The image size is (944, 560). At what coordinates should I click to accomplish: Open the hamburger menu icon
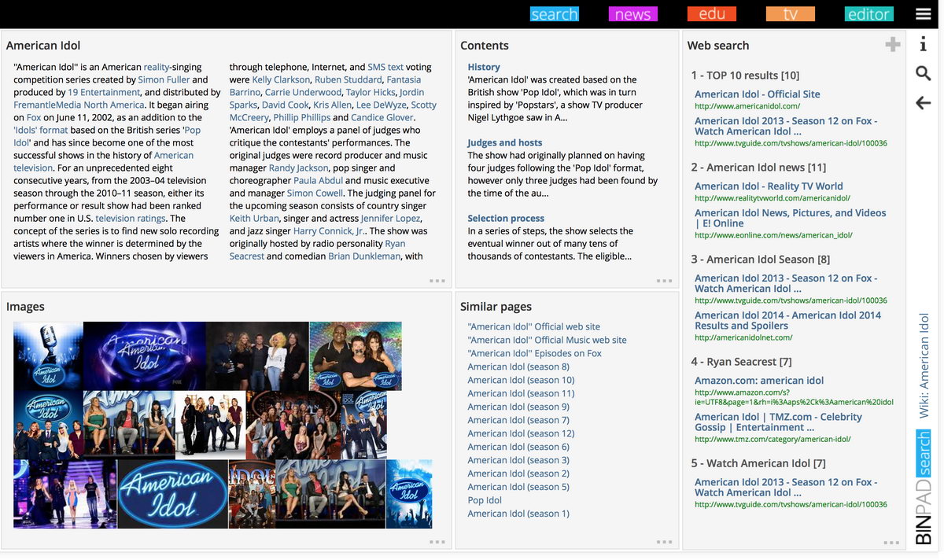click(924, 14)
